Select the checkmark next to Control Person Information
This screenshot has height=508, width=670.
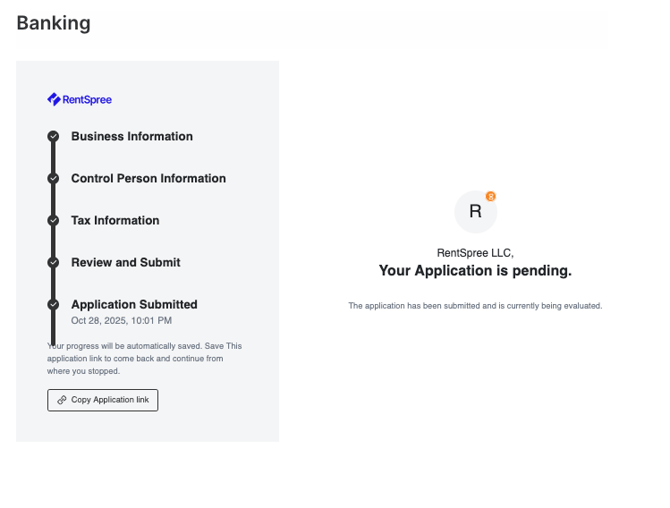pos(53,179)
